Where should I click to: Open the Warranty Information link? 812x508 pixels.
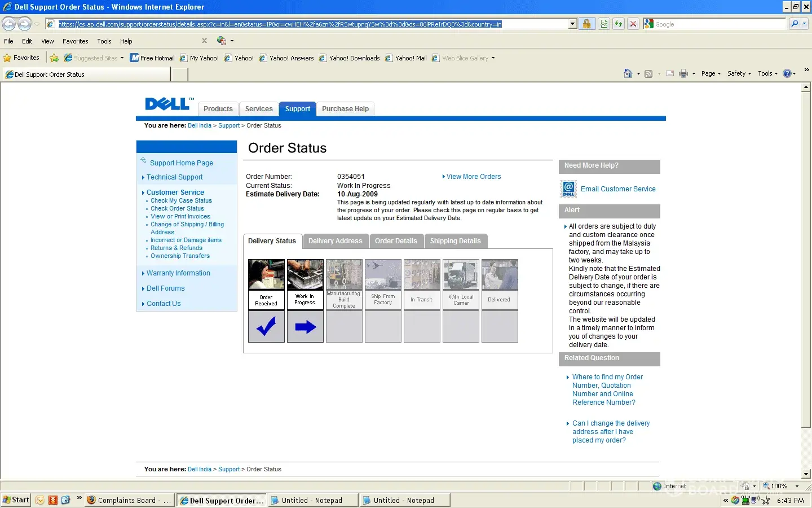pos(178,273)
